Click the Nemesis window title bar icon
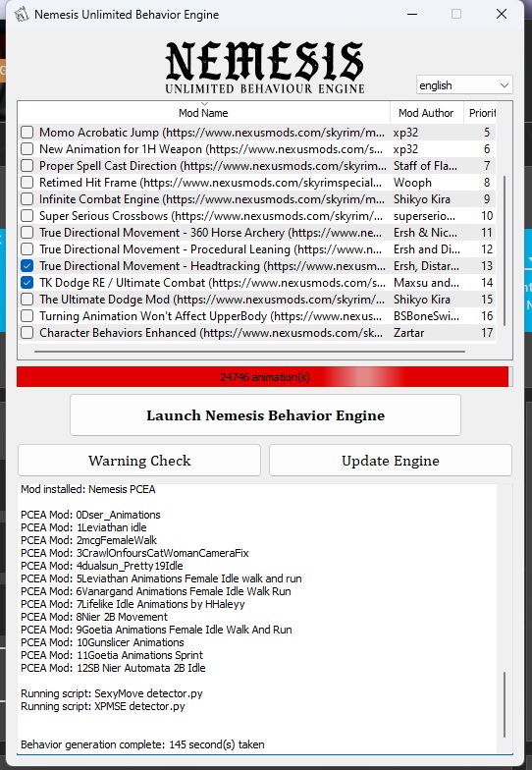This screenshot has width=532, height=770. pyautogui.click(x=22, y=14)
